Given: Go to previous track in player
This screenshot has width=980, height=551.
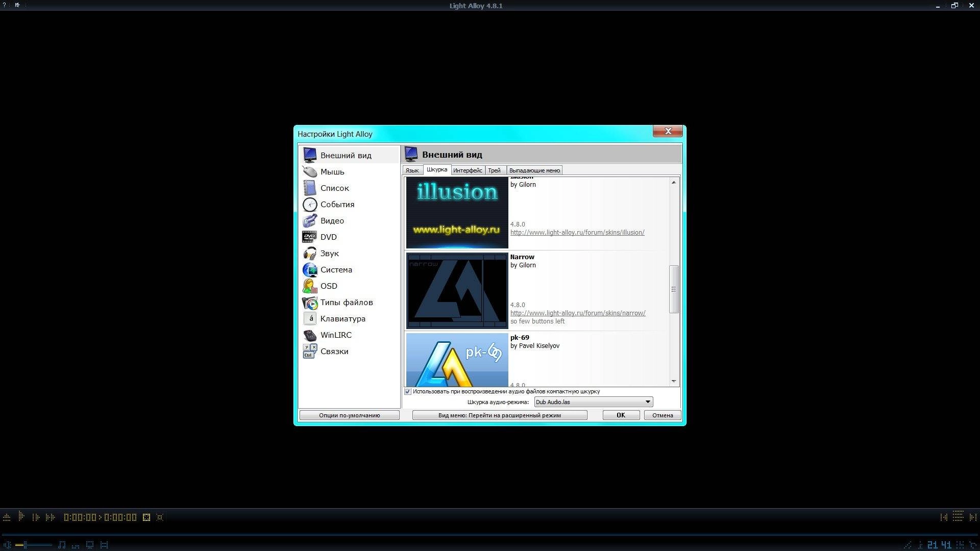Looking at the screenshot, I should pyautogui.click(x=944, y=517).
